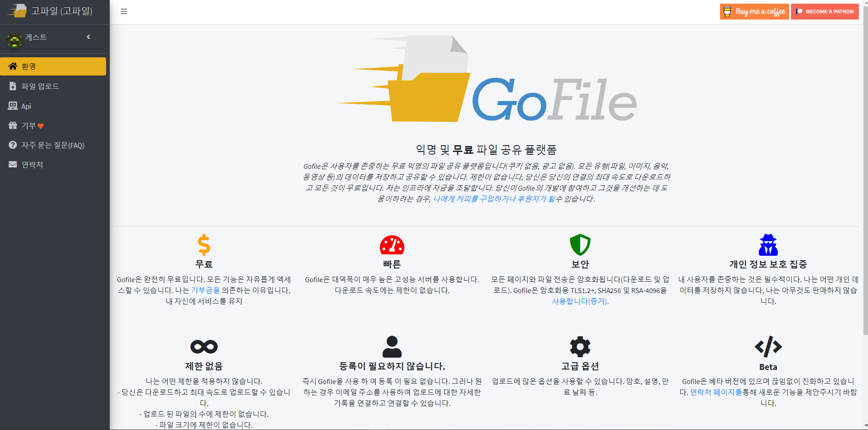Viewport: 868px width, 430px height.
Task: Click the GoFile folder logo in sidebar header
Action: [x=17, y=11]
